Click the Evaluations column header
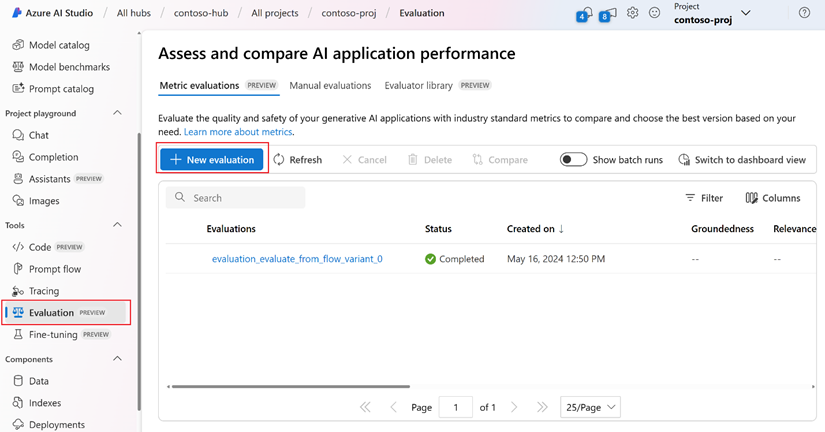The image size is (825, 432). 231,229
